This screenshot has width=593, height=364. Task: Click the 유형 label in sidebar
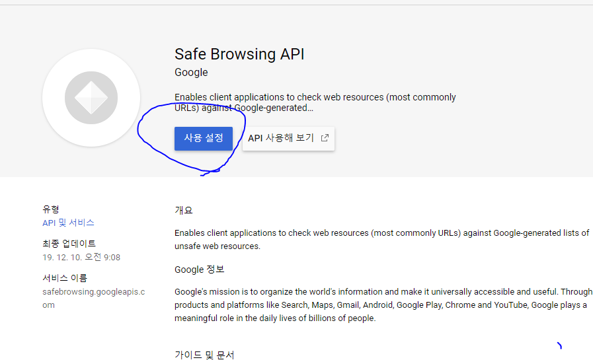[51, 209]
